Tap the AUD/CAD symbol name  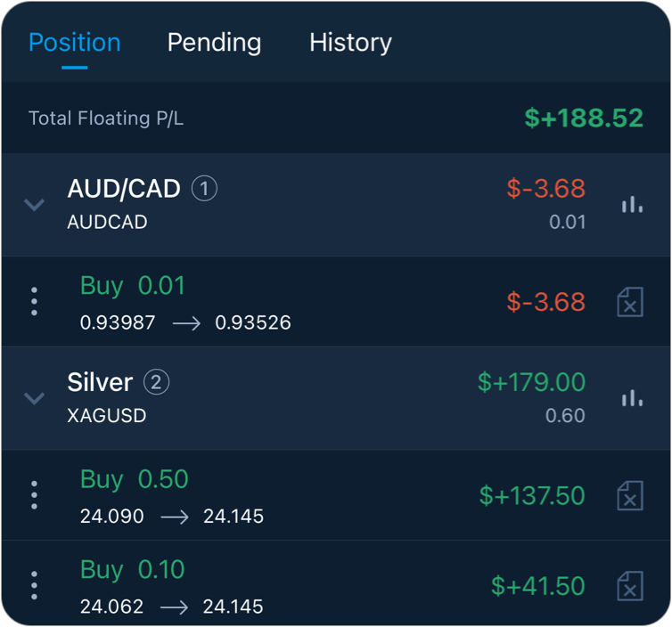[x=124, y=189]
